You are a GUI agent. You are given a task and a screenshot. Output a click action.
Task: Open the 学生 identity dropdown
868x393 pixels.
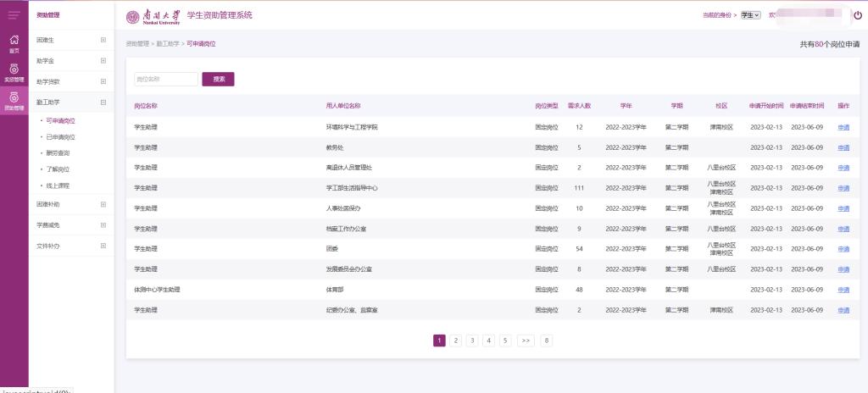[750, 15]
